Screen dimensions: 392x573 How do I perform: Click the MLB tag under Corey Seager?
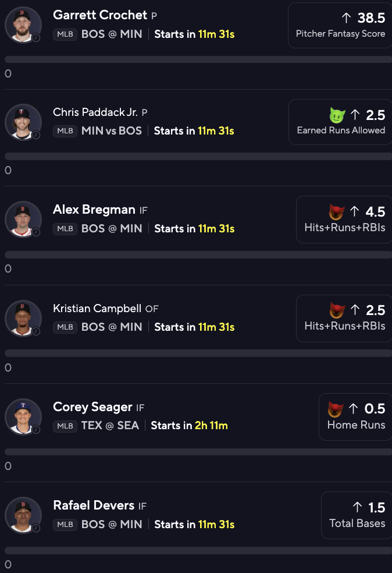(65, 426)
